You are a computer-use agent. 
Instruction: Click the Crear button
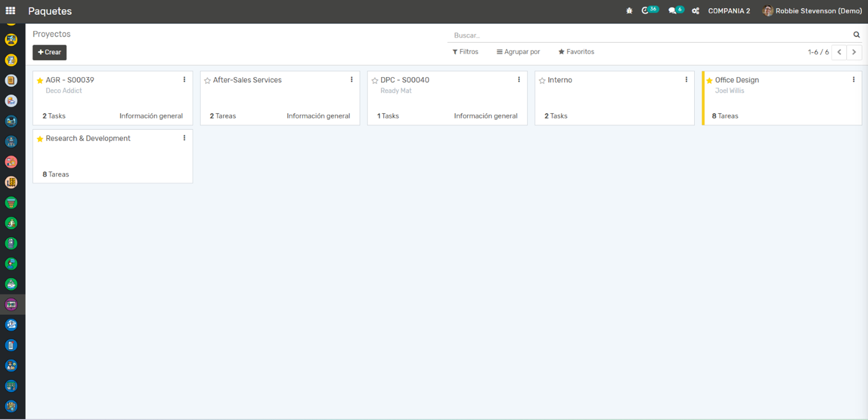click(x=50, y=53)
